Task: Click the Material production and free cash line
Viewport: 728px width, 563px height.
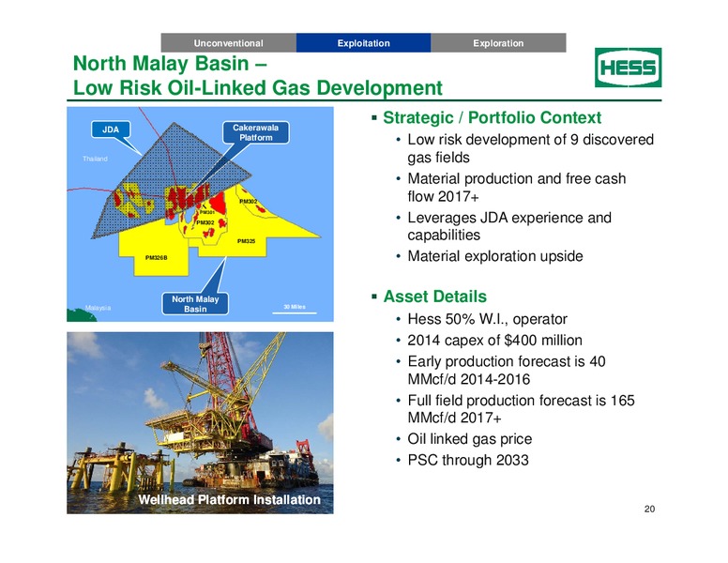Action: (x=517, y=178)
